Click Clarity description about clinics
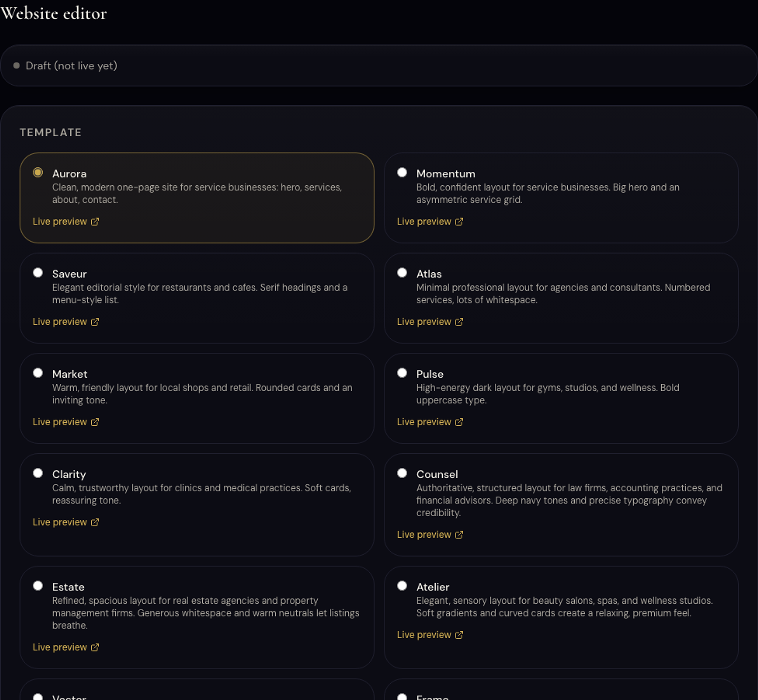Viewport: 758px width, 700px height. coord(202,494)
